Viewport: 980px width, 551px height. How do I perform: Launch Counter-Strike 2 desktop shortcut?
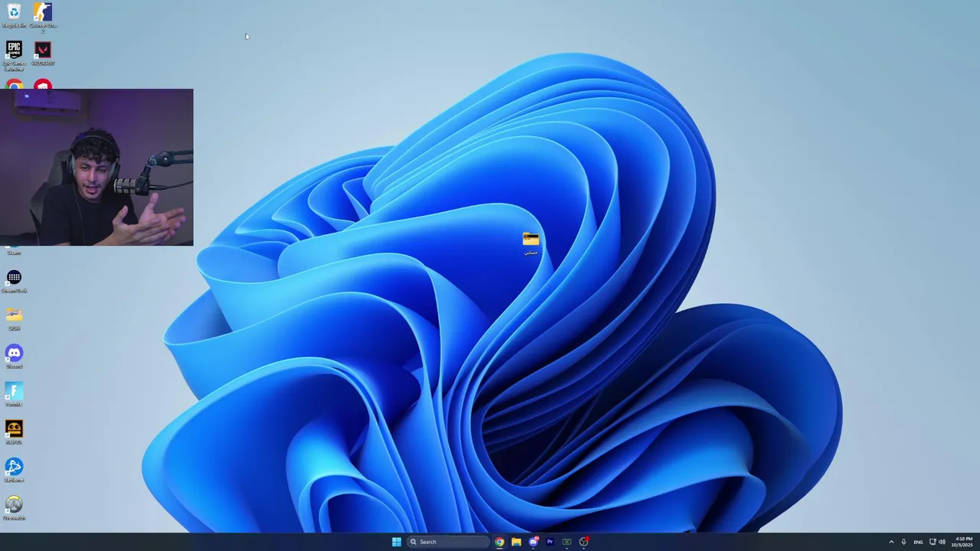43,17
